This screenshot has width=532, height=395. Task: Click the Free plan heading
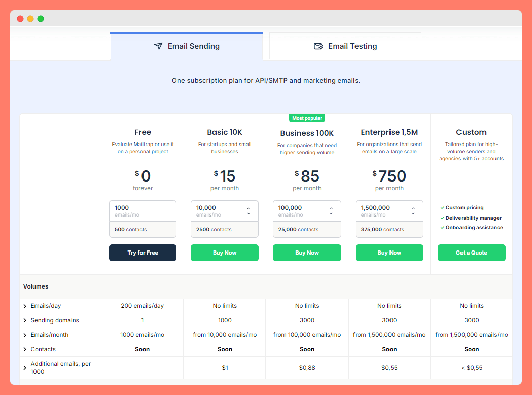pyautogui.click(x=143, y=132)
